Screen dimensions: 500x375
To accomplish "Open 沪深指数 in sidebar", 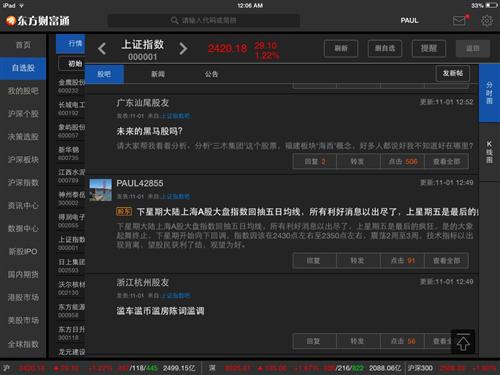I will tap(23, 183).
